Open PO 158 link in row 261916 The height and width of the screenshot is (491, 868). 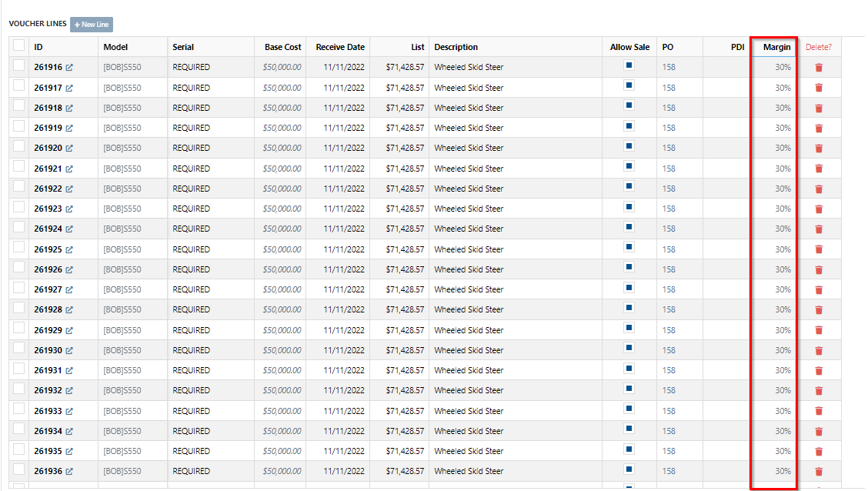(669, 67)
